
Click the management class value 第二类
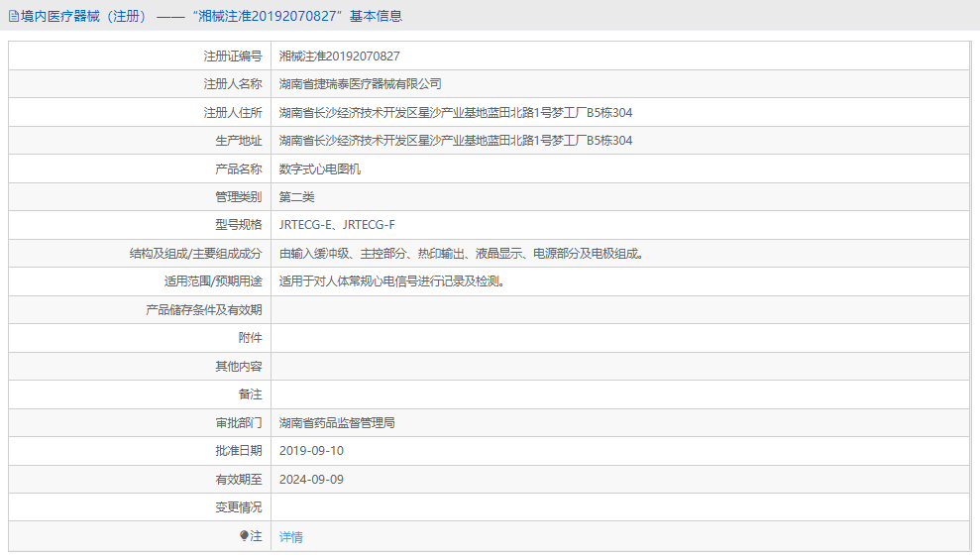tap(297, 197)
